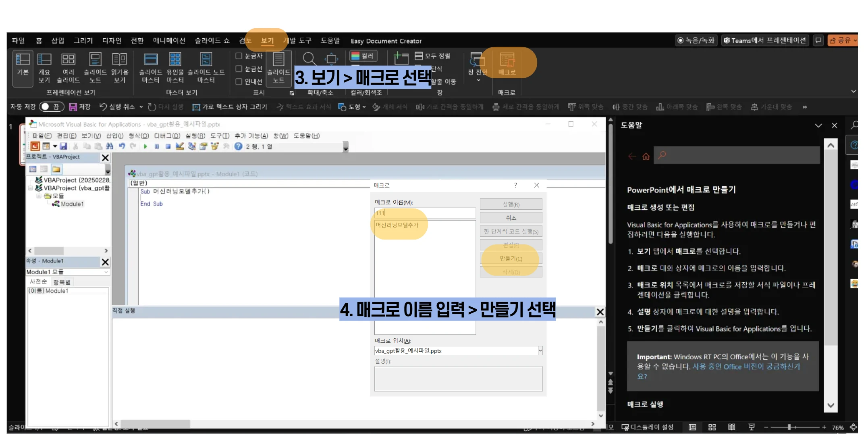Click 취소 button in macro dialog
Image resolution: width=868 pixels, height=446 pixels.
(511, 218)
